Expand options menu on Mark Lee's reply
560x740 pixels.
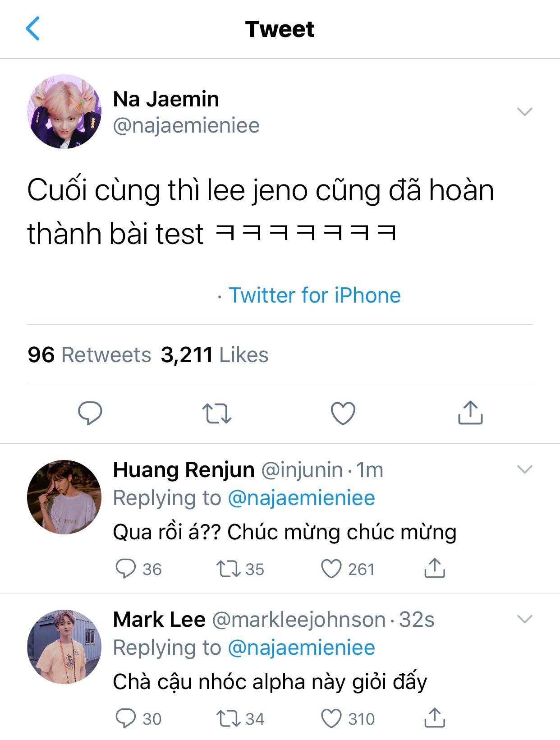(x=525, y=619)
